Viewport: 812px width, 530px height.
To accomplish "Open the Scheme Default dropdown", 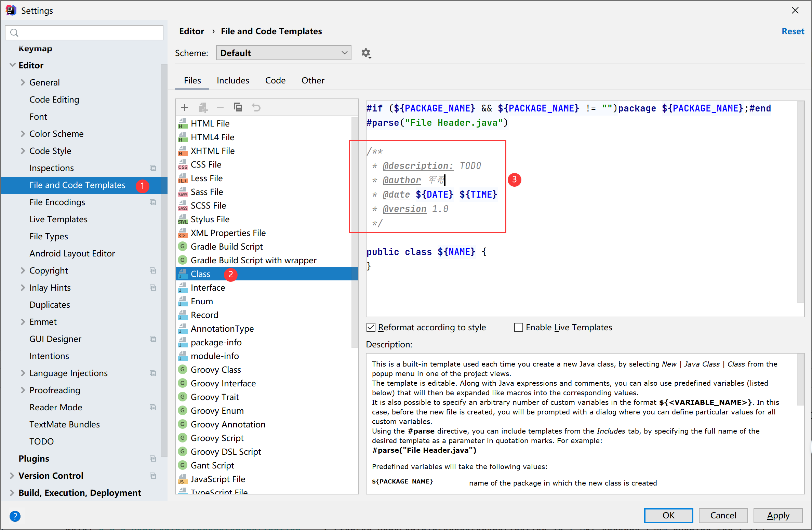I will click(x=283, y=53).
